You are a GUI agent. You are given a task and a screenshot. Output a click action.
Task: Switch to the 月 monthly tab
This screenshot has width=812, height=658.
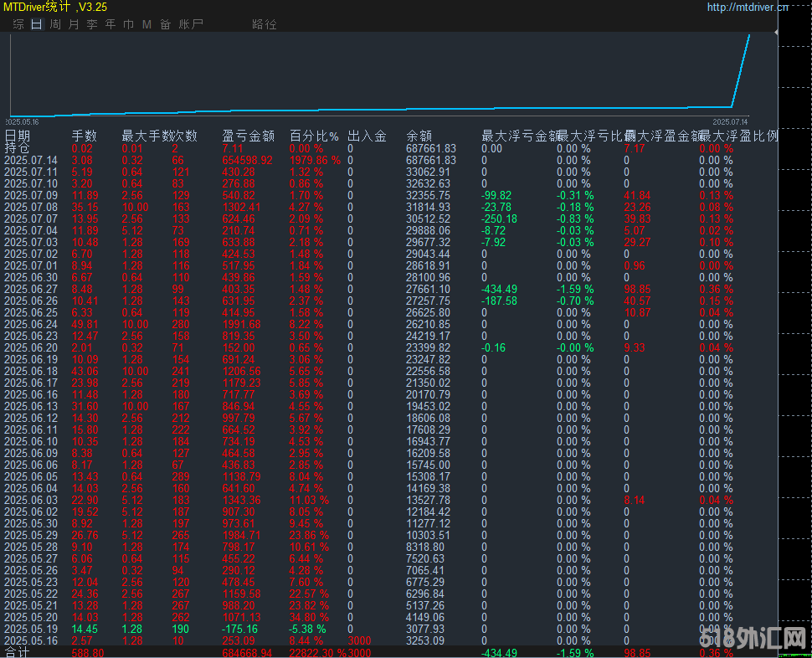[74, 24]
